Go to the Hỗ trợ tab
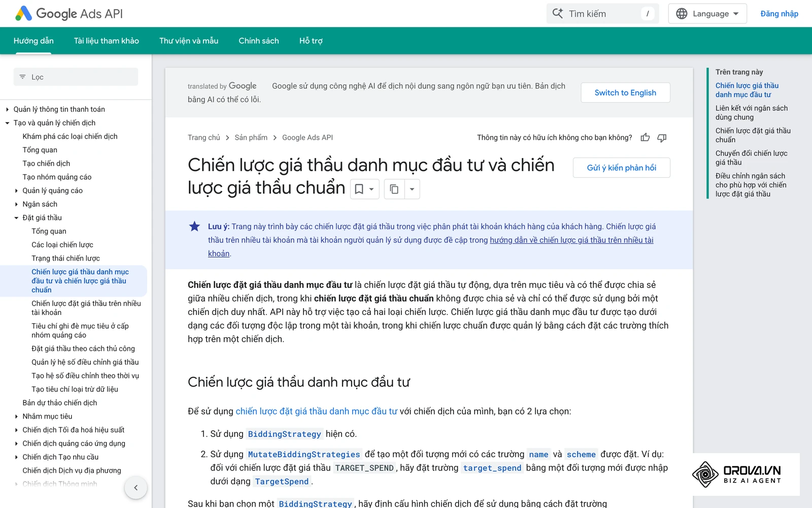812x508 pixels. [311, 41]
